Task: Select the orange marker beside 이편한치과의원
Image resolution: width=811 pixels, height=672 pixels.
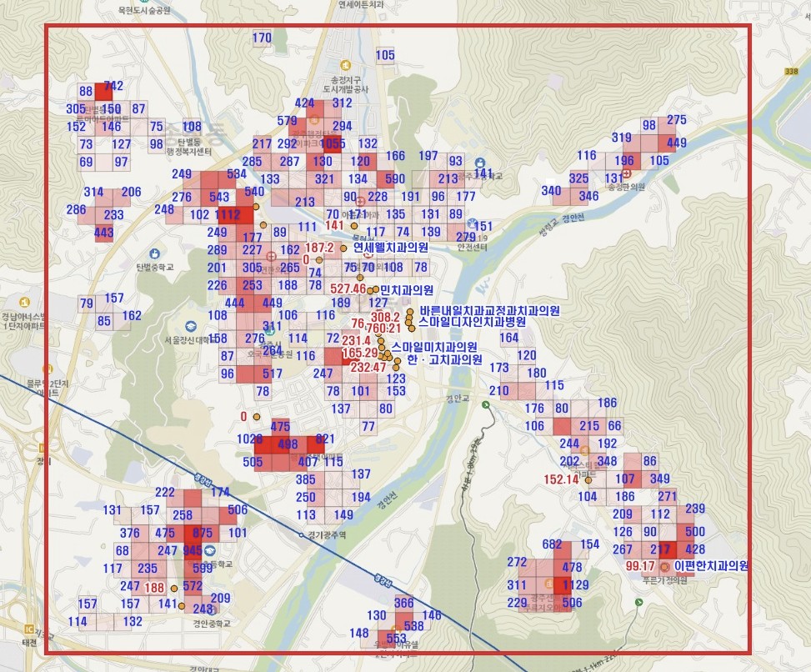Action: [664, 567]
